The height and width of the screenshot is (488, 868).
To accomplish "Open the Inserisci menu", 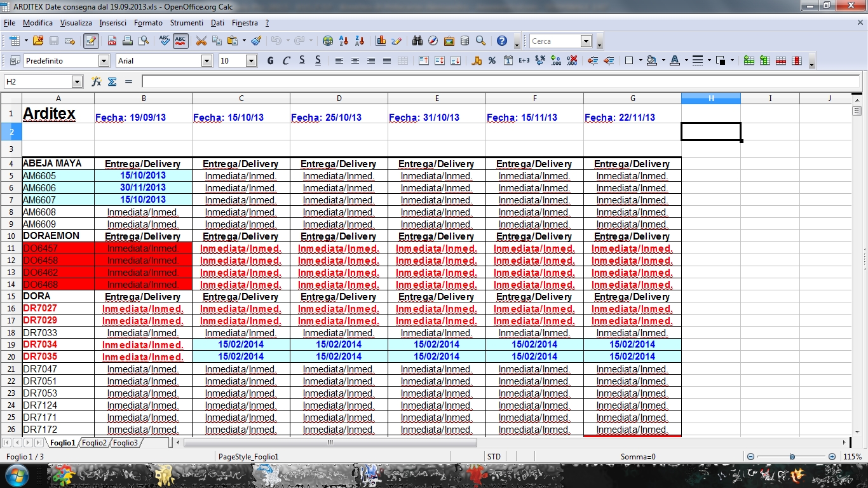I will click(x=113, y=23).
